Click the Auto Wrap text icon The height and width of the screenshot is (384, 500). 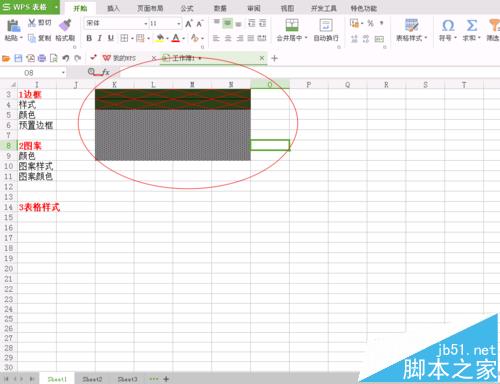326,25
